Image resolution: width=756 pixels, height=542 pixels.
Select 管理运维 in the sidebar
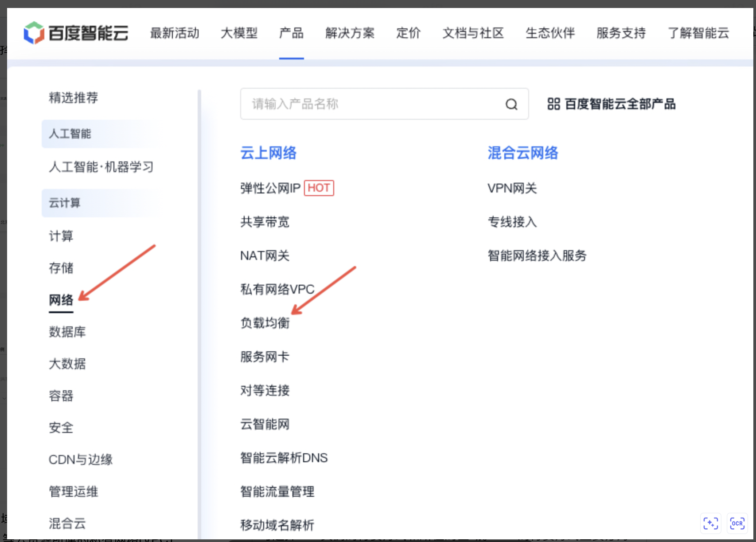coord(74,491)
